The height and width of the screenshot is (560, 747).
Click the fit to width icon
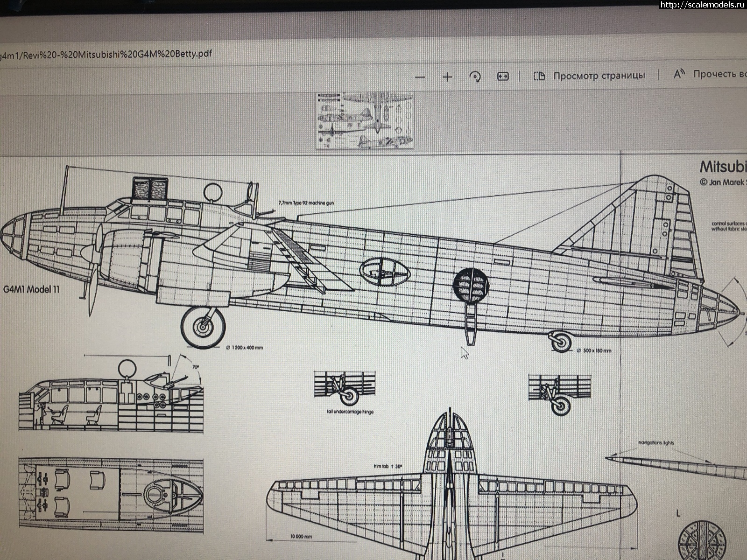pos(503,77)
